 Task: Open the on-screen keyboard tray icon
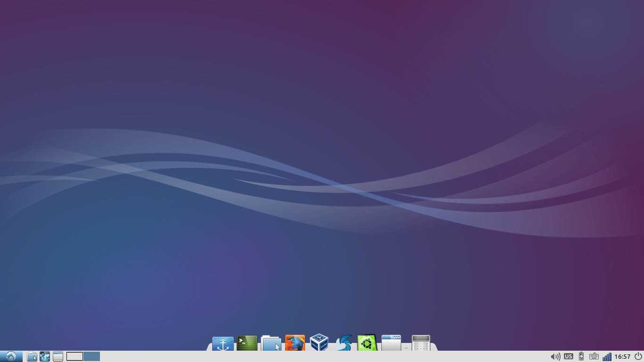point(594,357)
